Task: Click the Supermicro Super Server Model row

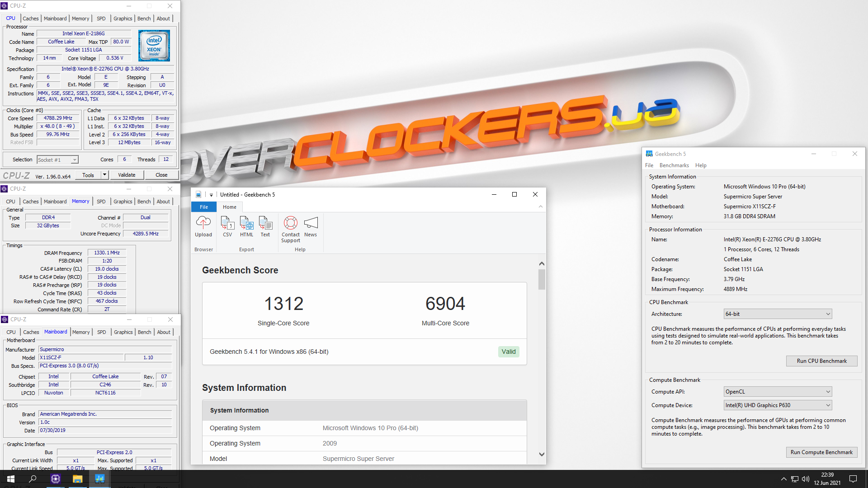Action: (x=364, y=459)
